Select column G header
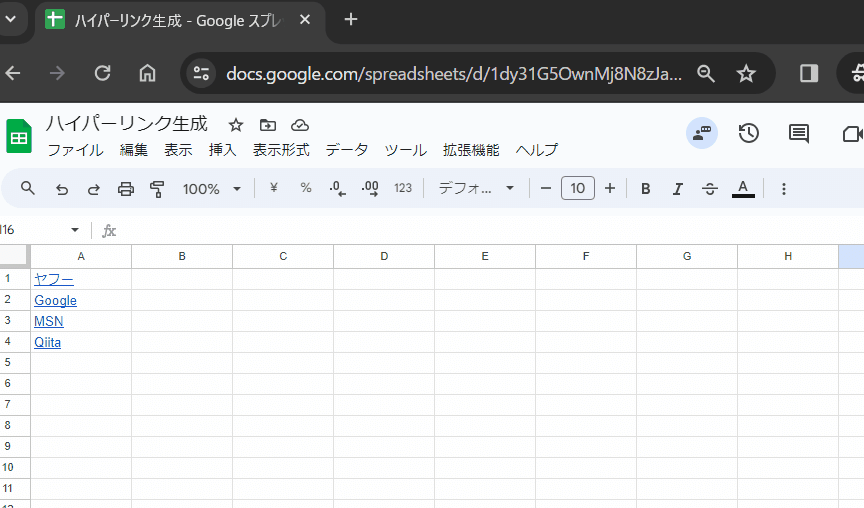Viewport: 864px width, 508px height. pos(687,256)
